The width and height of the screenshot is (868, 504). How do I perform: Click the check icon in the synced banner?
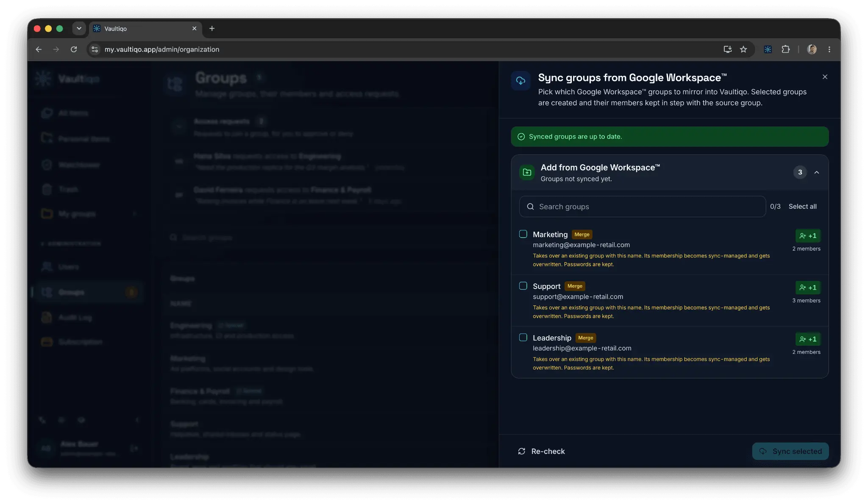(521, 137)
